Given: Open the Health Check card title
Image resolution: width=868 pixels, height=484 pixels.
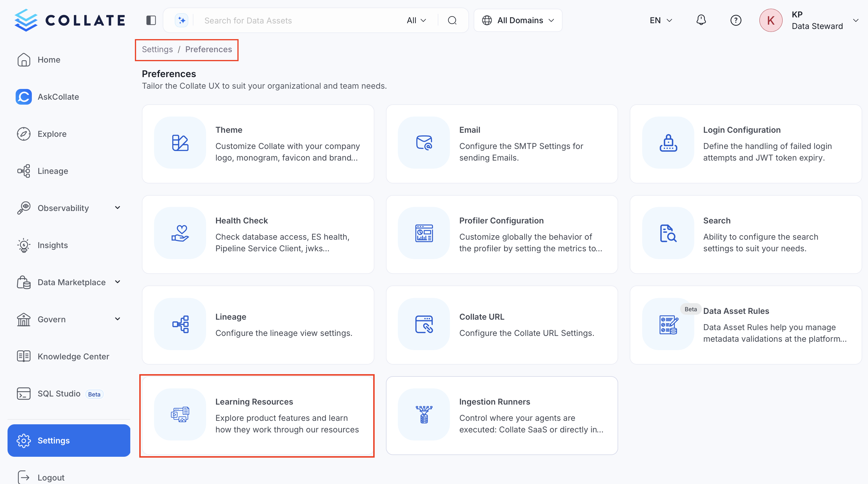Looking at the screenshot, I should click(x=241, y=221).
